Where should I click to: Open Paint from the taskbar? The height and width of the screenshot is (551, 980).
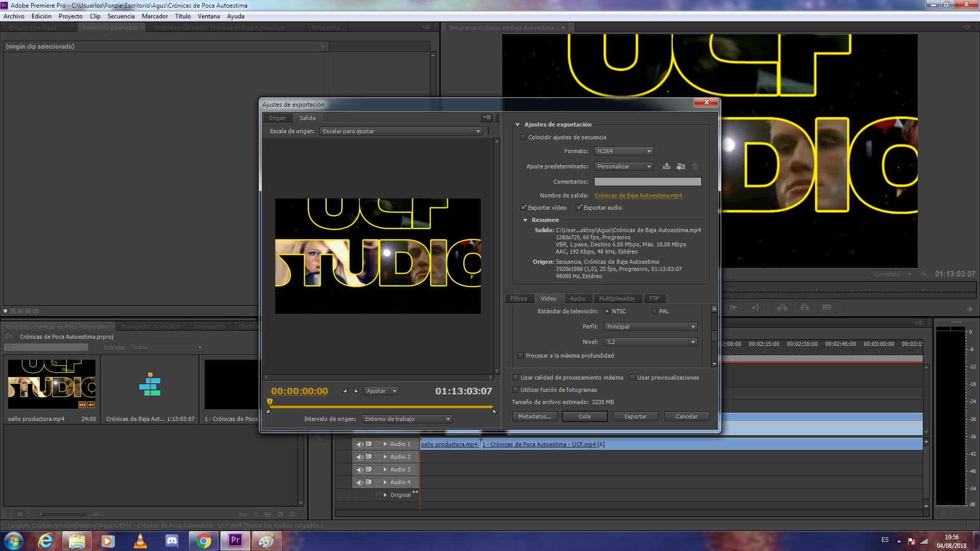(266, 541)
